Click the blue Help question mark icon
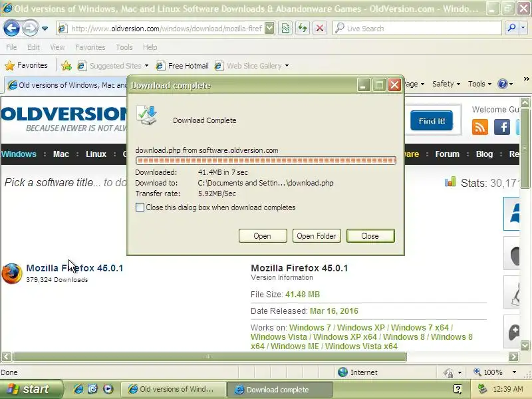532x399 pixels. 503,84
